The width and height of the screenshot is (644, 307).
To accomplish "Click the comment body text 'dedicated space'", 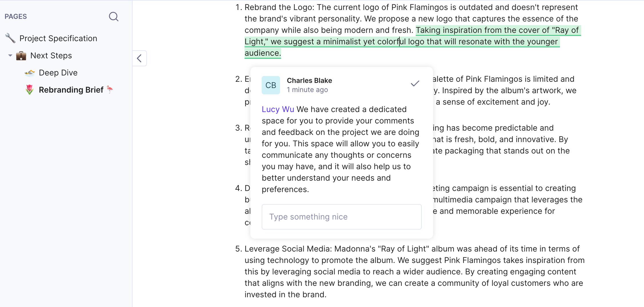I will 334,115.
